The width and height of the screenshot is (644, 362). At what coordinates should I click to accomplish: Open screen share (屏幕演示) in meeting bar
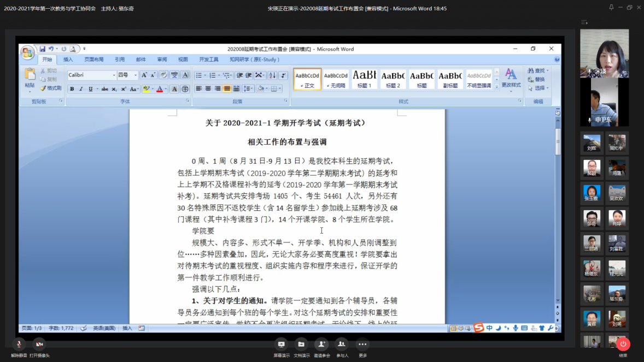(282, 345)
